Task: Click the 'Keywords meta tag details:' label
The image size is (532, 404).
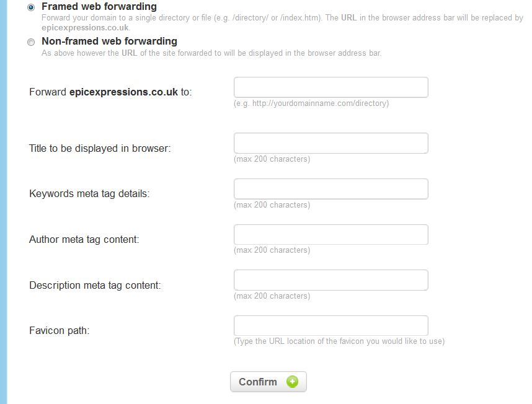Action: (89, 193)
